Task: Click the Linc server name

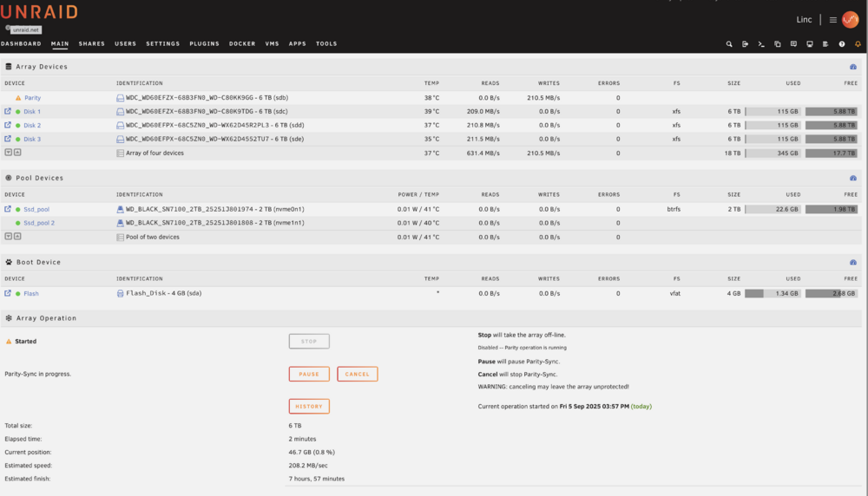Action: click(804, 20)
